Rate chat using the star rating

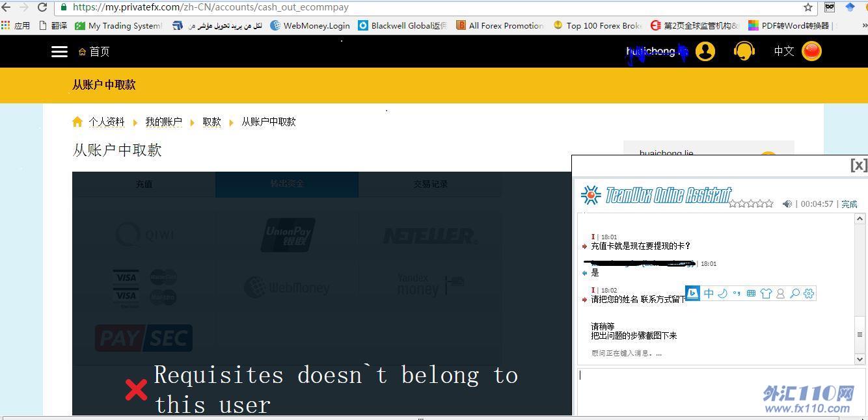pos(751,203)
